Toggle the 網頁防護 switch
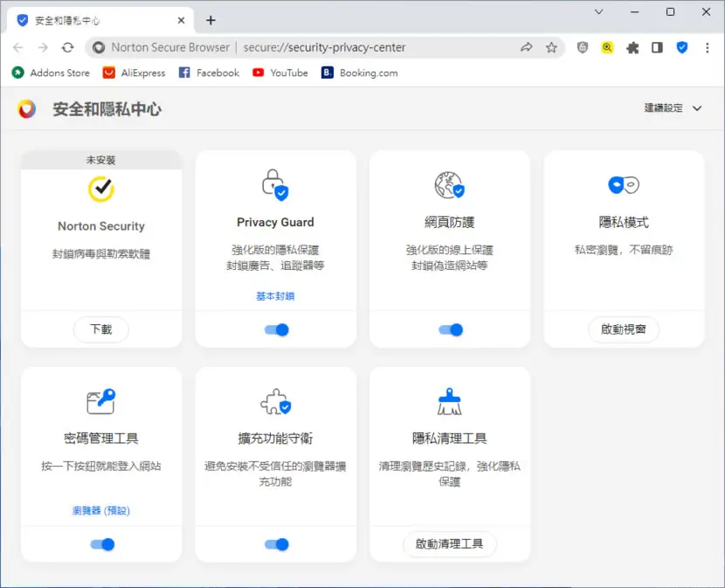Image resolution: width=725 pixels, height=588 pixels. (451, 330)
